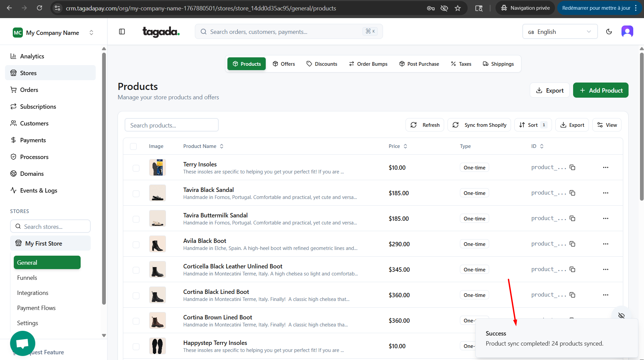Toggle the sidebar collapse panel icon
The height and width of the screenshot is (360, 644).
pyautogui.click(x=122, y=32)
